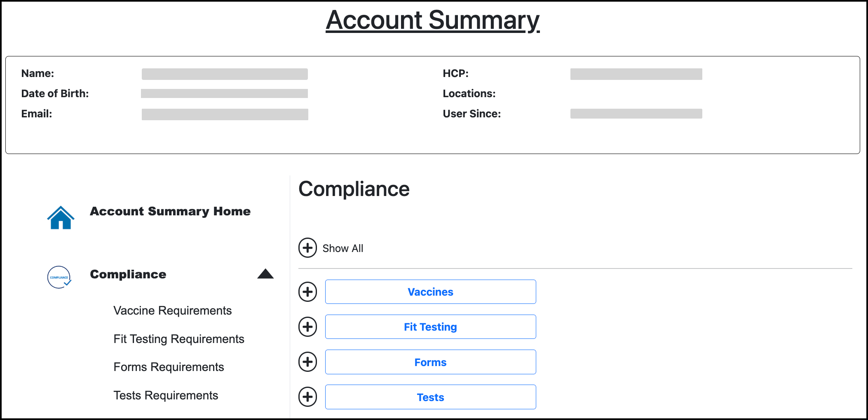This screenshot has height=420, width=868.
Task: Open the Tests Requirements page
Action: point(166,395)
